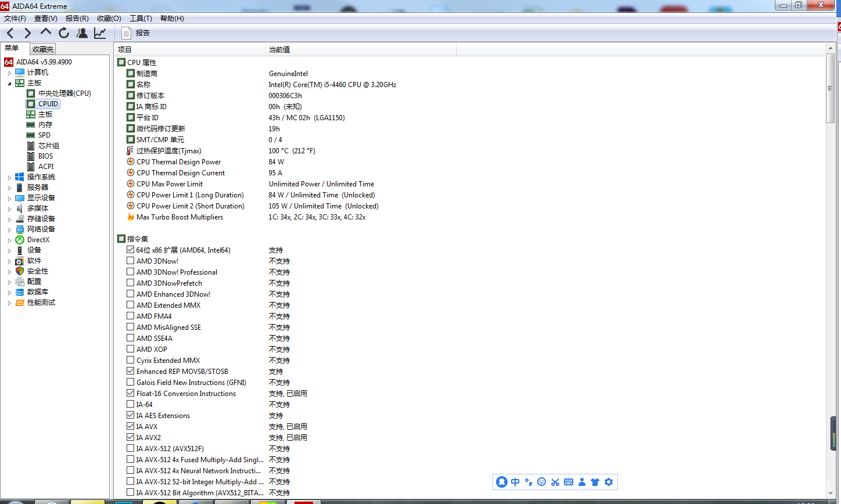Open the 查看(V) menu
The height and width of the screenshot is (504, 841).
(x=45, y=19)
